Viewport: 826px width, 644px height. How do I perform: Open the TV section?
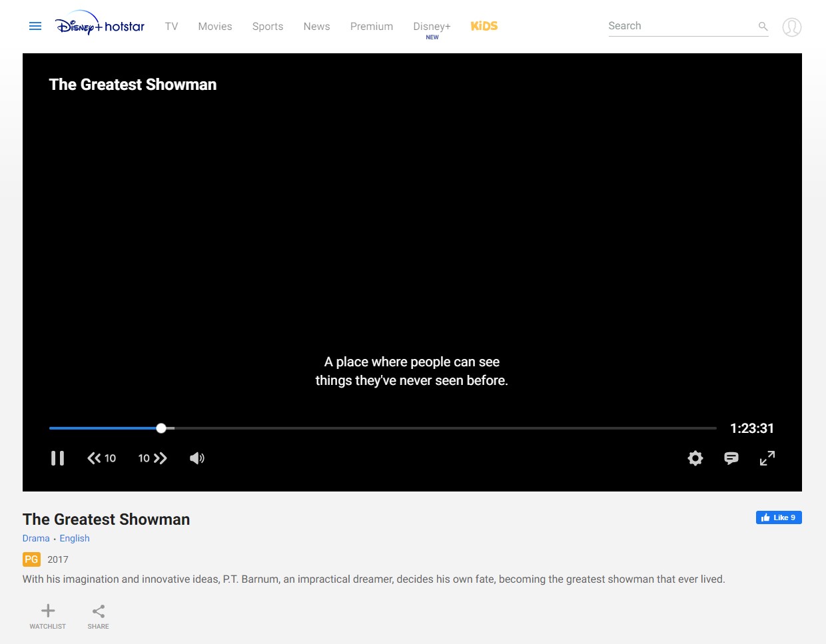[171, 27]
